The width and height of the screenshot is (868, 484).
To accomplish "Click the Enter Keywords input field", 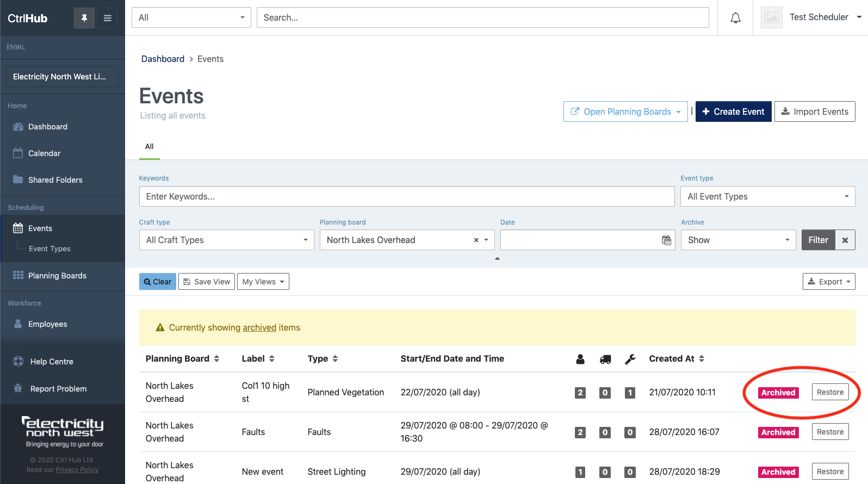I will point(406,196).
